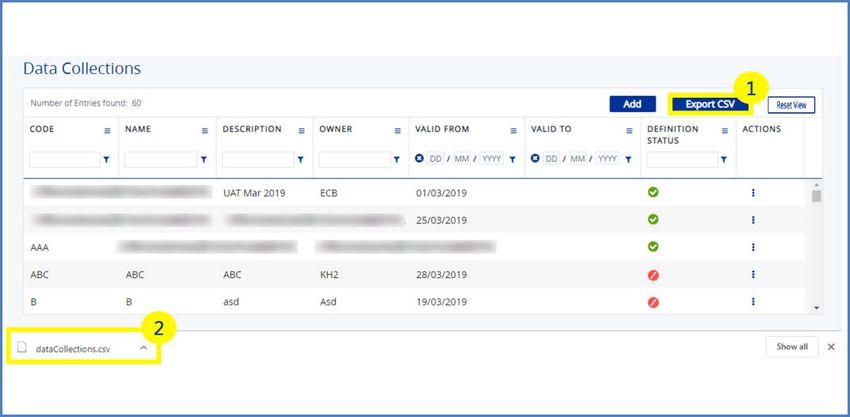Click the filter funnel next to OWNER field
The width and height of the screenshot is (850, 417).
396,159
